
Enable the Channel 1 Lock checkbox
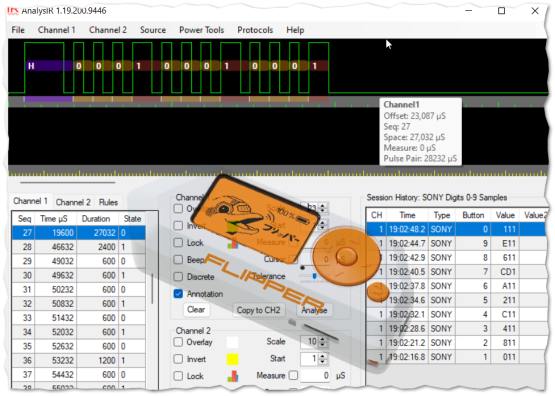pyautogui.click(x=178, y=242)
